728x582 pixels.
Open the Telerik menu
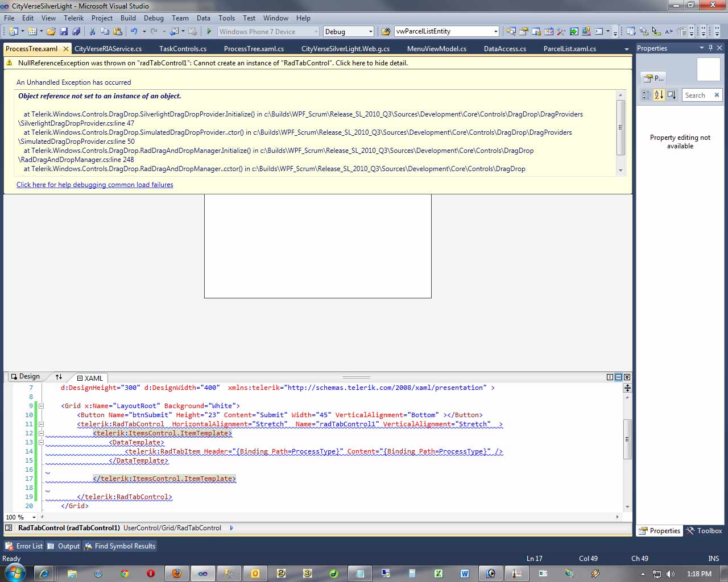(x=73, y=18)
